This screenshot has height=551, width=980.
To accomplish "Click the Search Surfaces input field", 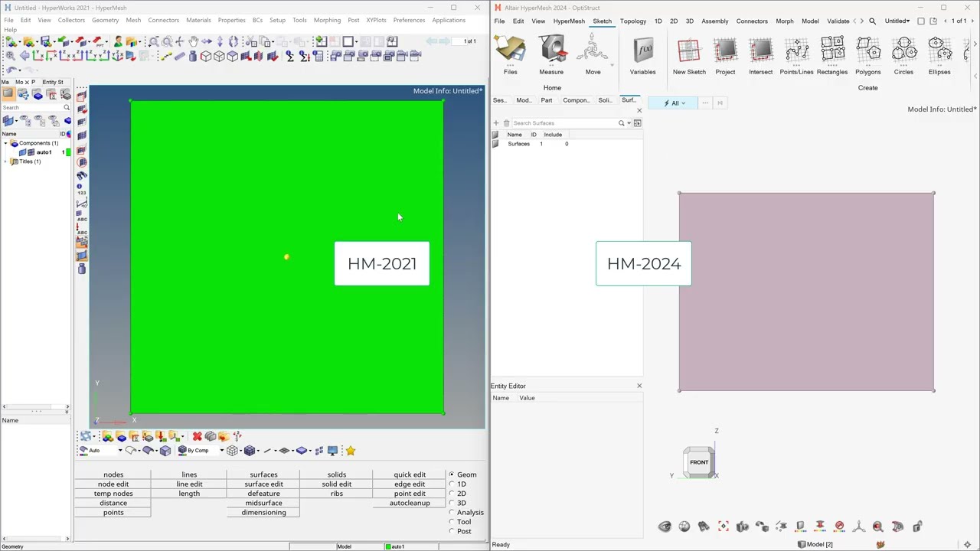I will click(x=564, y=123).
